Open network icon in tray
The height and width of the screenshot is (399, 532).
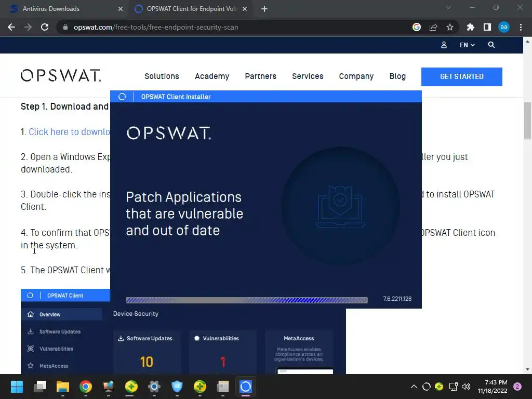point(453,387)
